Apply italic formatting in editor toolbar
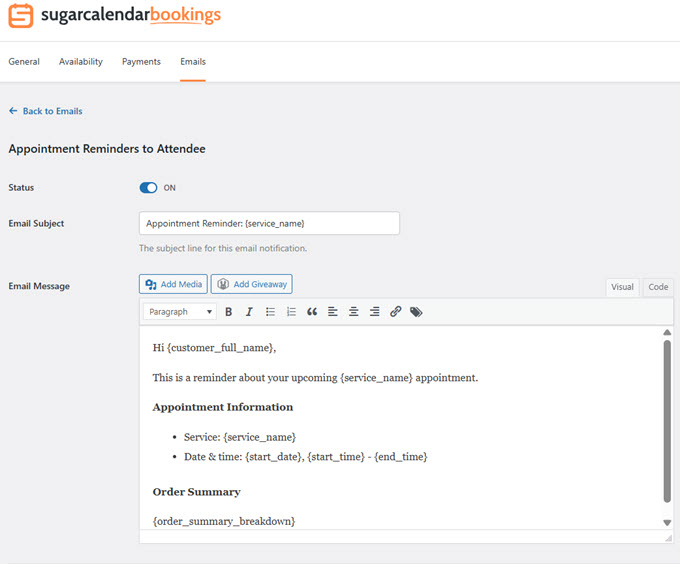This screenshot has height=564, width=680. 249,312
